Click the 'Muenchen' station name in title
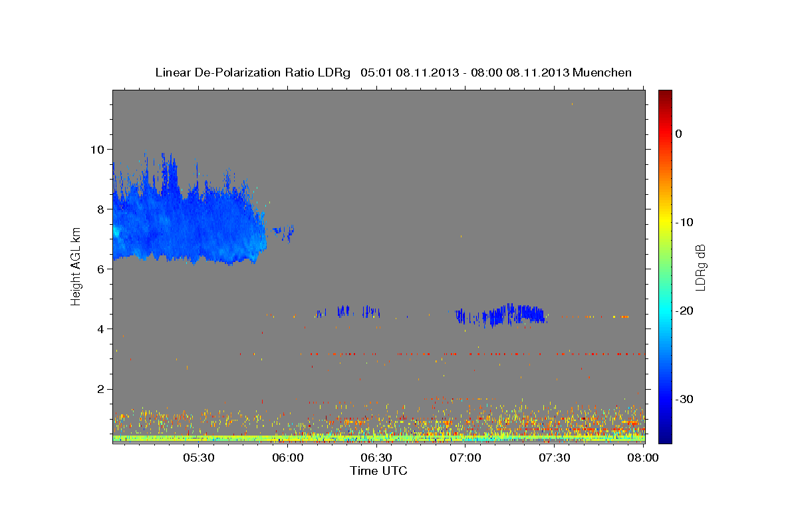 [x=603, y=72]
